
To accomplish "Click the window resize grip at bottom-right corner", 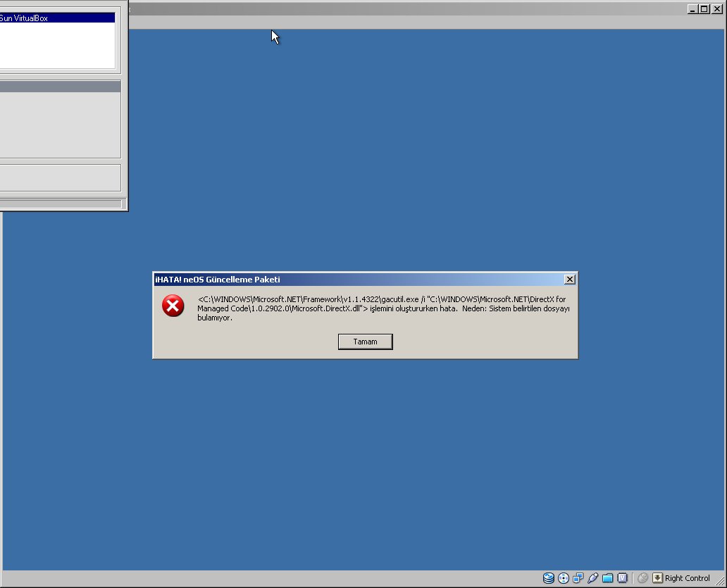I will [x=720, y=581].
